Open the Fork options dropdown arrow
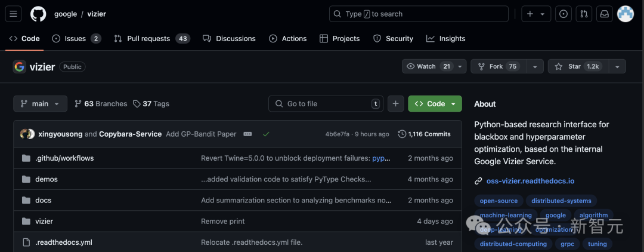The height and width of the screenshot is (252, 644). click(535, 66)
